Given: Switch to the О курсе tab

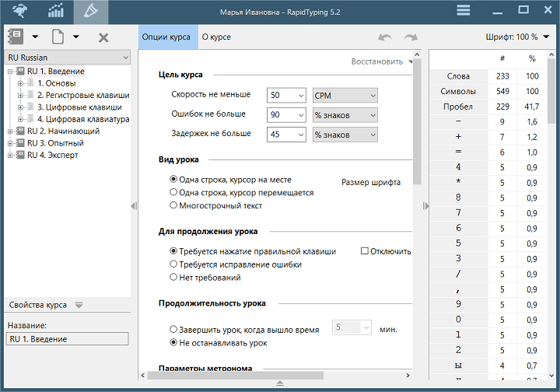Looking at the screenshot, I should point(215,37).
